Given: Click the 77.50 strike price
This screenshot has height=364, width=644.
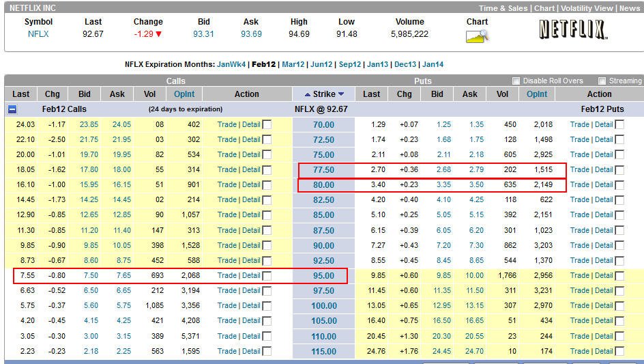Looking at the screenshot, I should [x=323, y=170].
